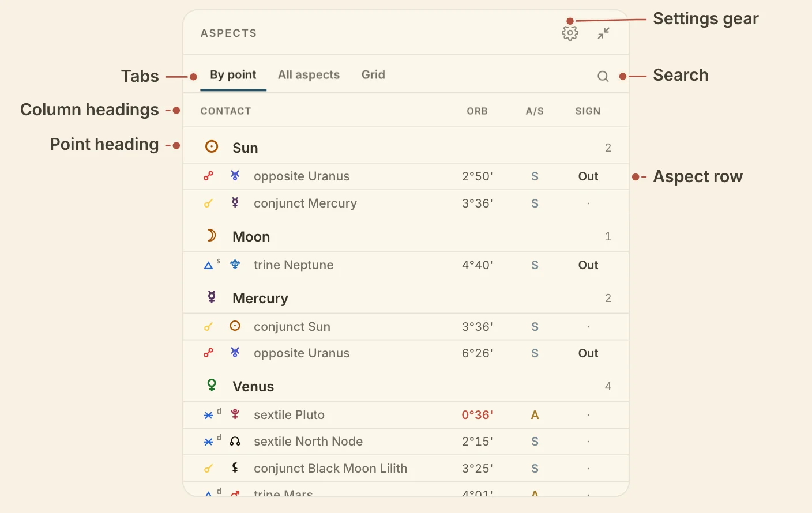Select the 'trine Neptune' aspect text

coord(294,265)
